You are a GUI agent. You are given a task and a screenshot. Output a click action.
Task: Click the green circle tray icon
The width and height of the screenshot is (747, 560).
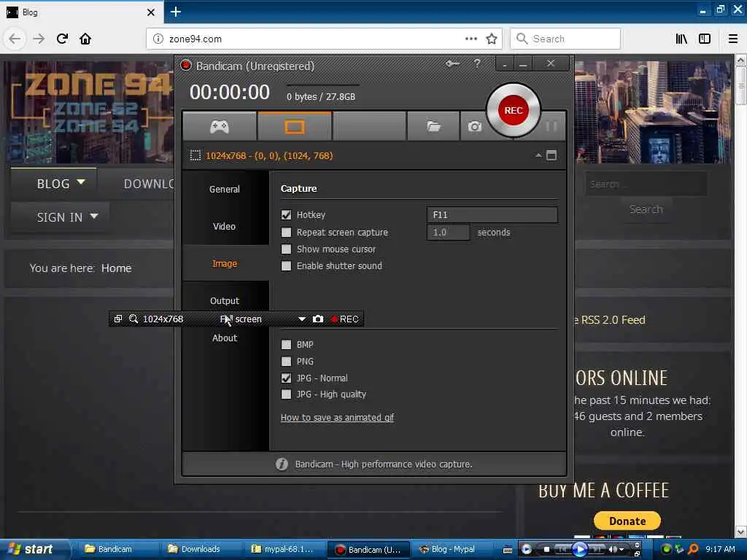666,549
